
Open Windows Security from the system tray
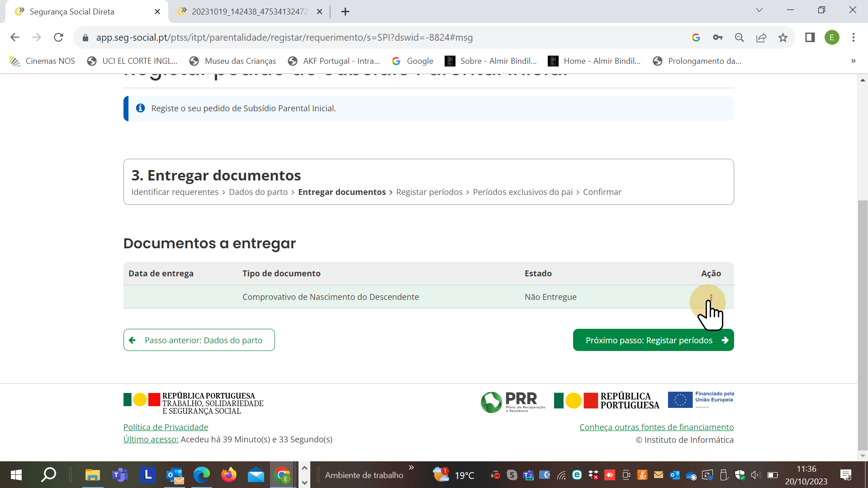pos(740,475)
